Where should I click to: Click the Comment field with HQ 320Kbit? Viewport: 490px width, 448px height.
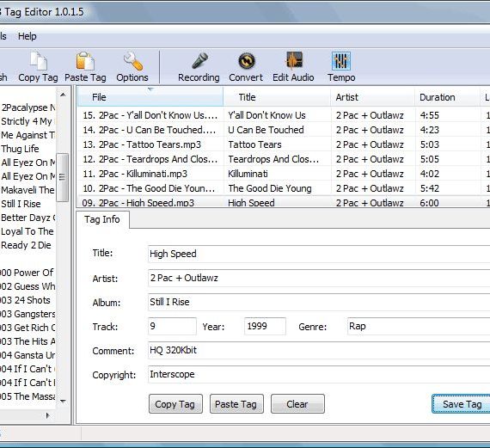click(x=319, y=350)
